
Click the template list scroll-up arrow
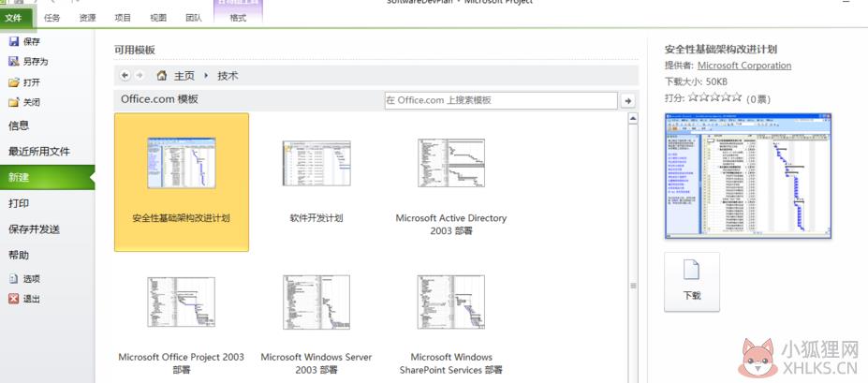[633, 118]
